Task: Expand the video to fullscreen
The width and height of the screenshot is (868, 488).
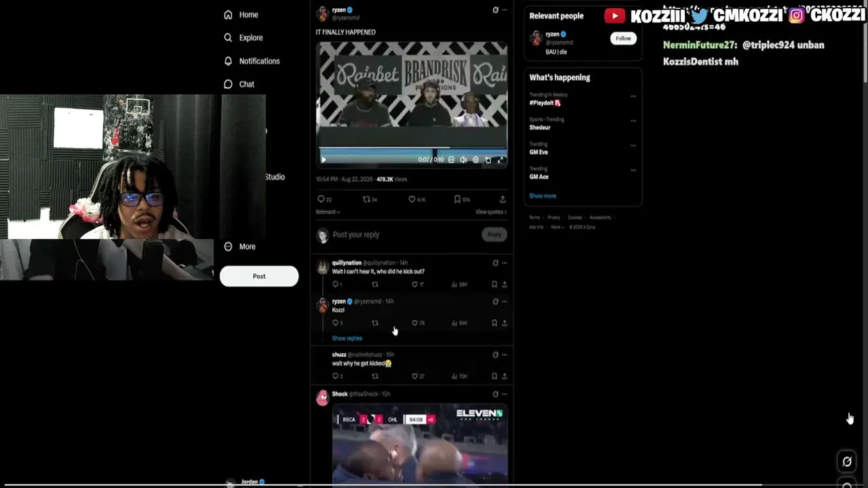Action: [x=500, y=160]
